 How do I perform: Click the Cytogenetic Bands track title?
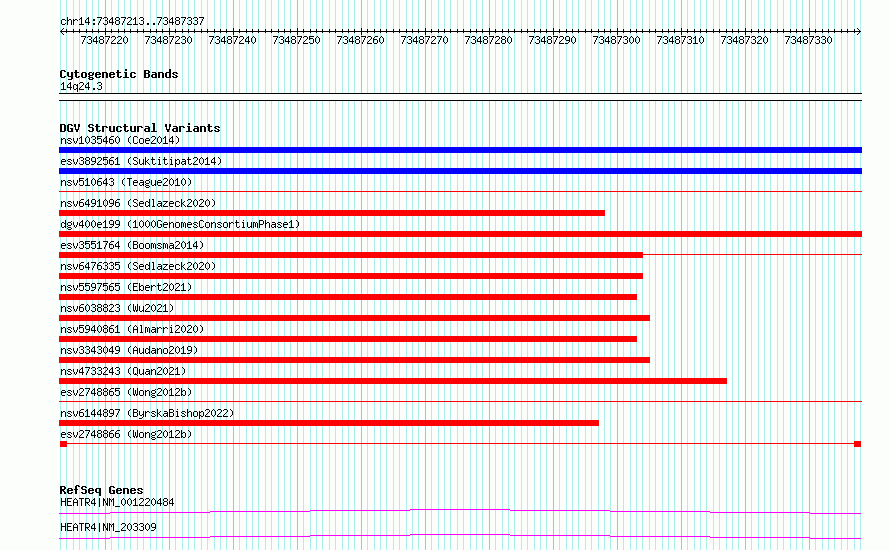coord(119,74)
